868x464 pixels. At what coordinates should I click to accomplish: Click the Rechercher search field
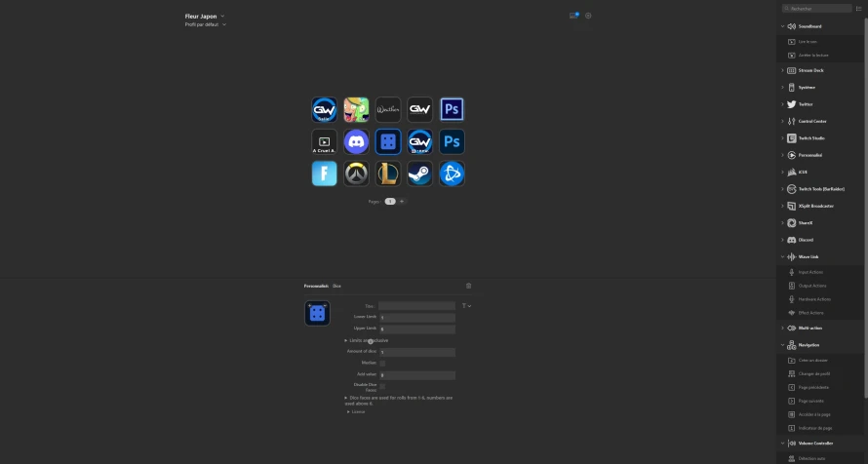pos(817,9)
